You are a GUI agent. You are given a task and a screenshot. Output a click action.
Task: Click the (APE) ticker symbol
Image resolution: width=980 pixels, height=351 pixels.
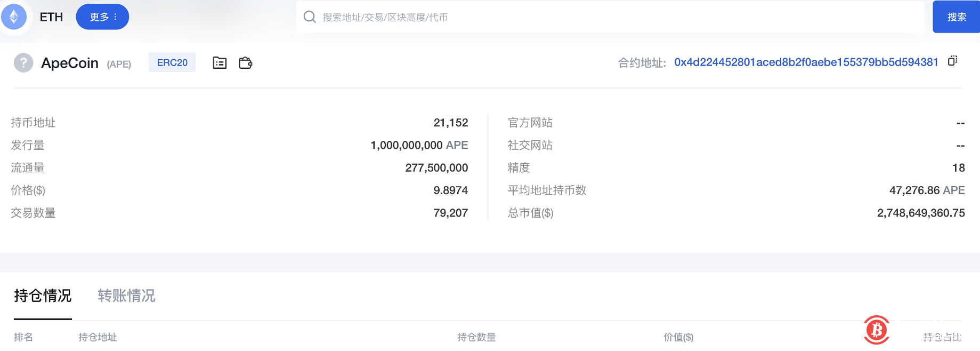pyautogui.click(x=119, y=64)
